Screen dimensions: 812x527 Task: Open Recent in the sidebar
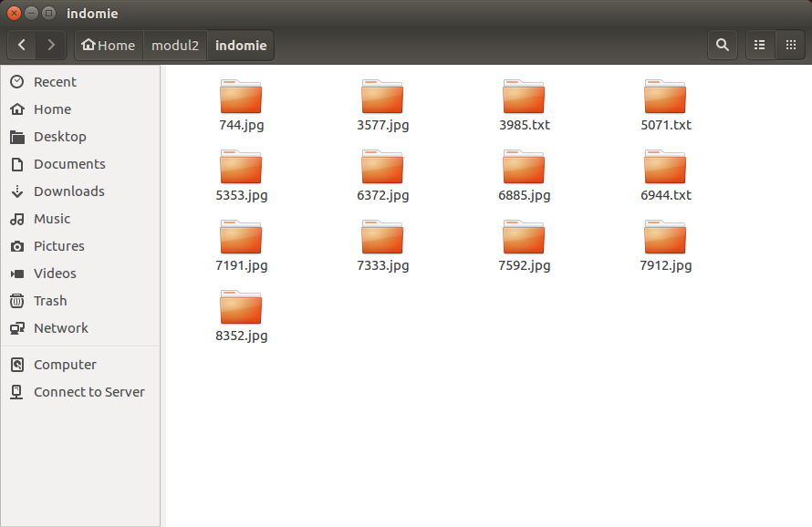80,82
